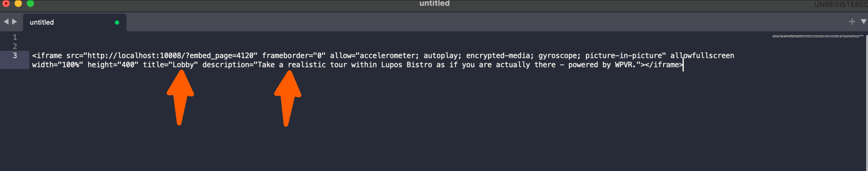Click the minimap code preview

point(818,36)
